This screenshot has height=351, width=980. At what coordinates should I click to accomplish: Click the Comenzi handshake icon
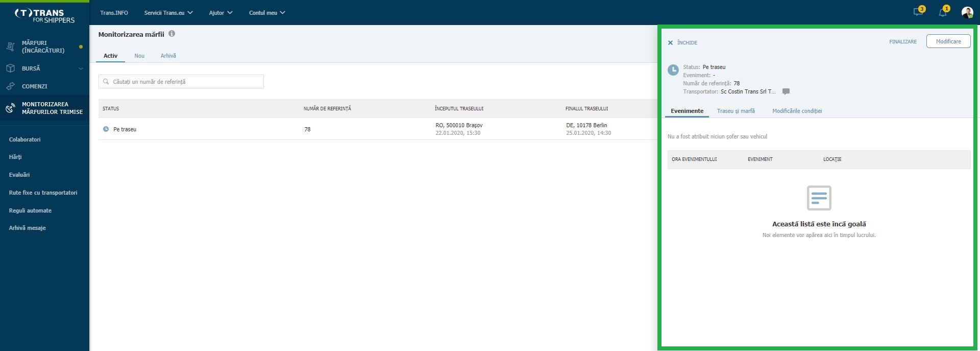10,86
